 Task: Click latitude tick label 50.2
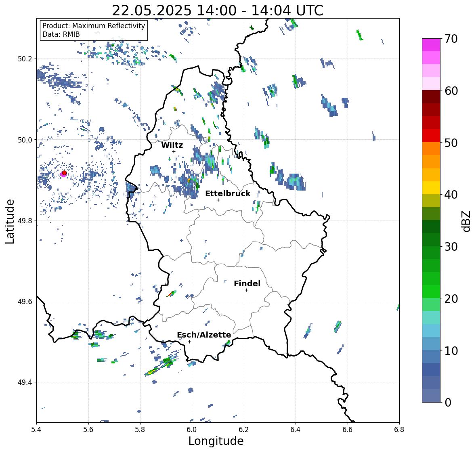[x=25, y=59]
